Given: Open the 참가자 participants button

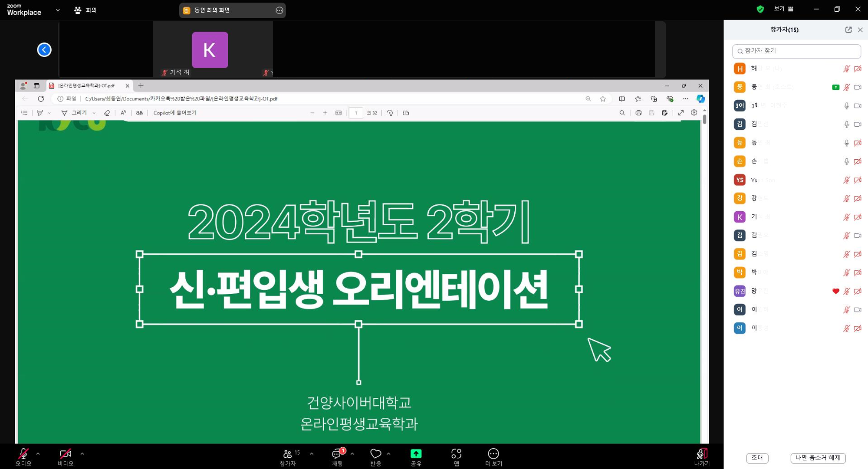Looking at the screenshot, I should [288, 457].
